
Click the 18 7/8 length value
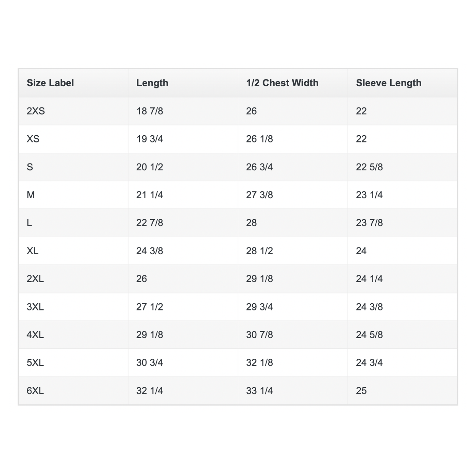click(x=150, y=111)
